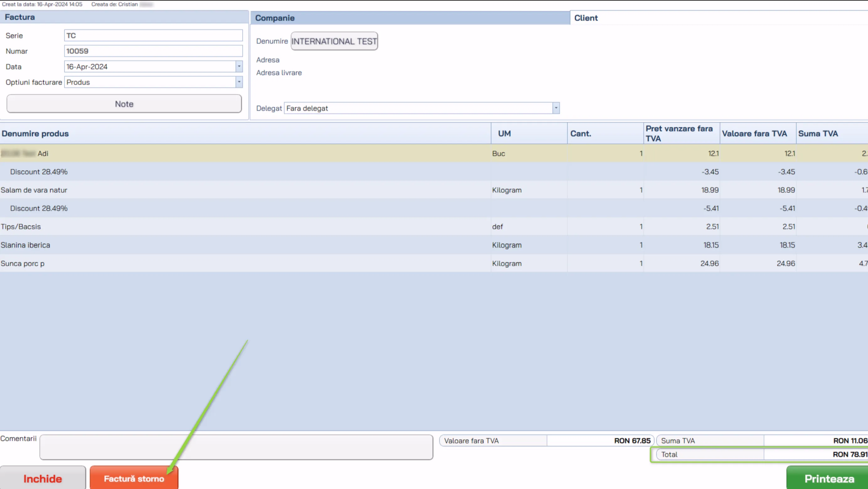
Task: Click the Note button
Action: pos(124,104)
